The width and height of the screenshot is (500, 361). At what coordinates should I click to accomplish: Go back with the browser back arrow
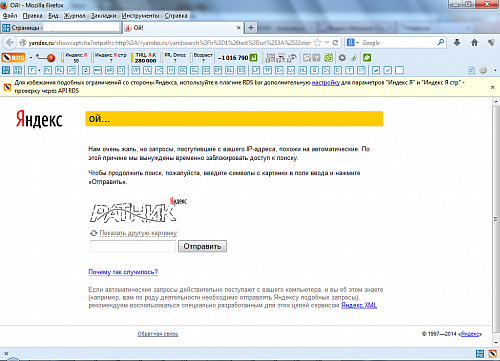point(9,43)
